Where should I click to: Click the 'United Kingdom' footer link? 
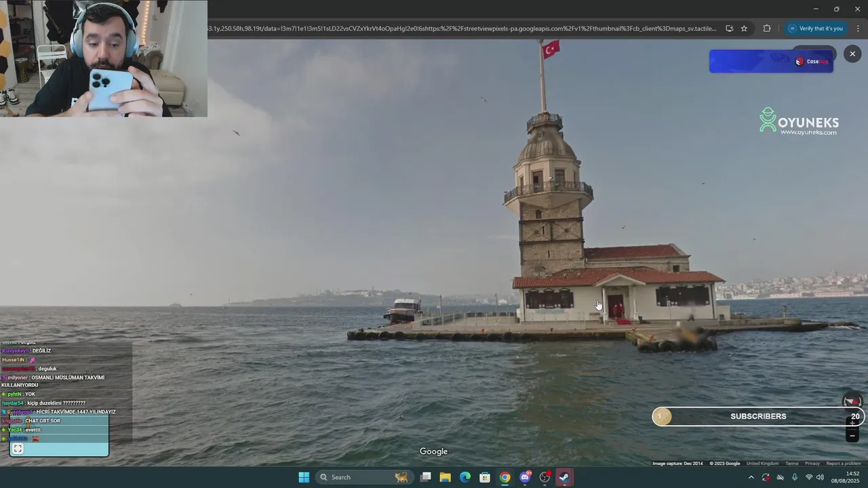pyautogui.click(x=762, y=464)
